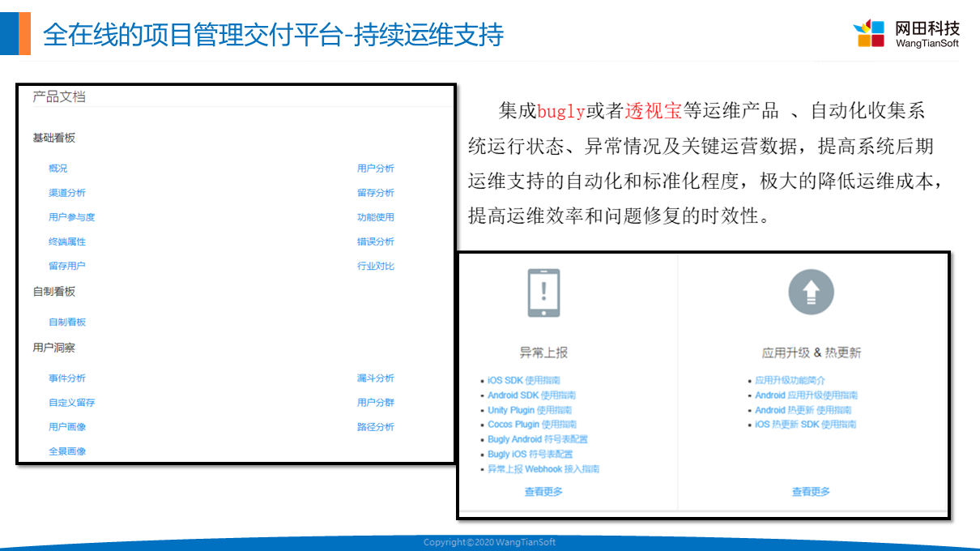Go to 漏斗分析 documentation
This screenshot has width=980, height=551.
(376, 378)
